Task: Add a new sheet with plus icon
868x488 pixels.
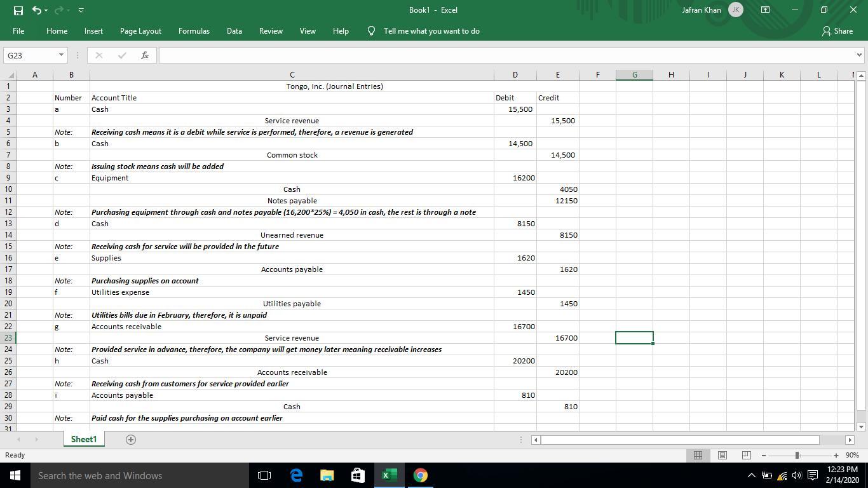Action: point(131,439)
